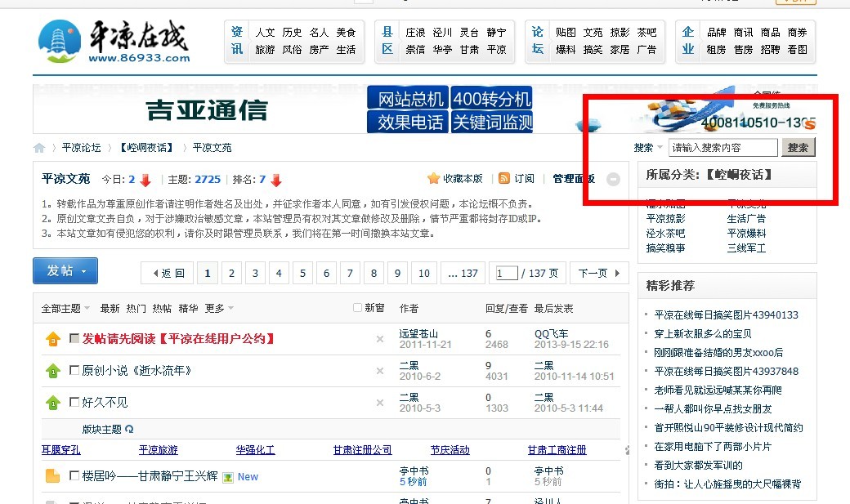Screen dimensions: 850x504
Task: Click the star icon beside 收藏本版
Action: [433, 178]
